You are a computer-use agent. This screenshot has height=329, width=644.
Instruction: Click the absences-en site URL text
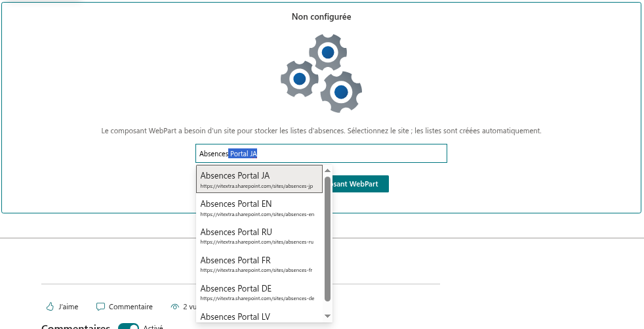click(258, 214)
